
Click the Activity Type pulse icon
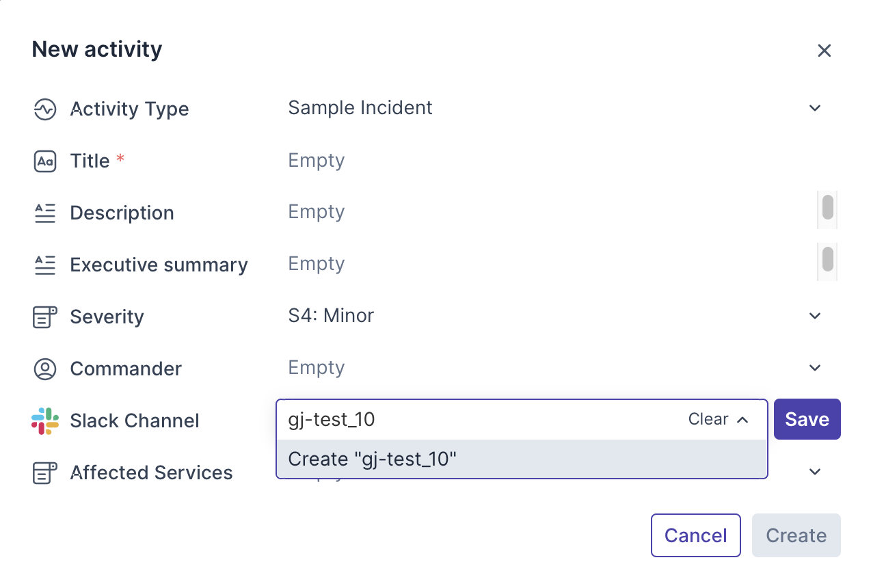(45, 109)
